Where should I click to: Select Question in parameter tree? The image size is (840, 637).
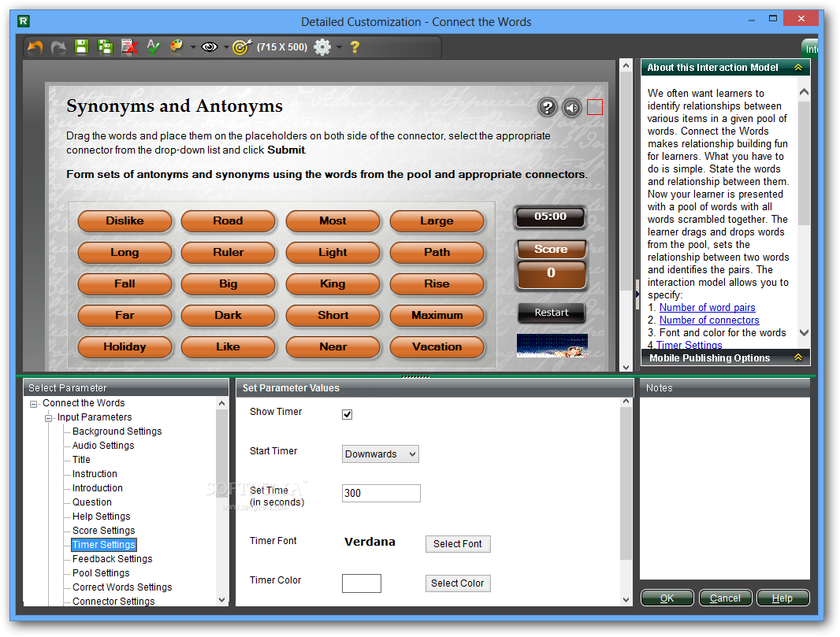tap(92, 502)
